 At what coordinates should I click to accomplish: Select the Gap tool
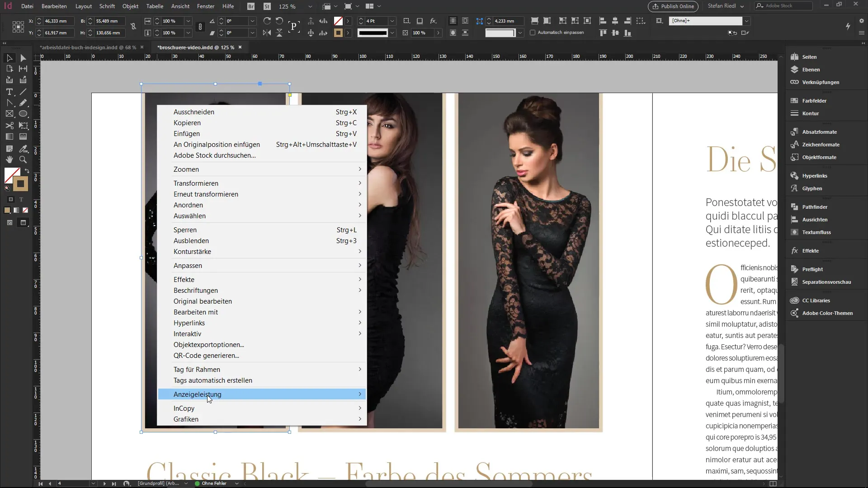point(23,69)
